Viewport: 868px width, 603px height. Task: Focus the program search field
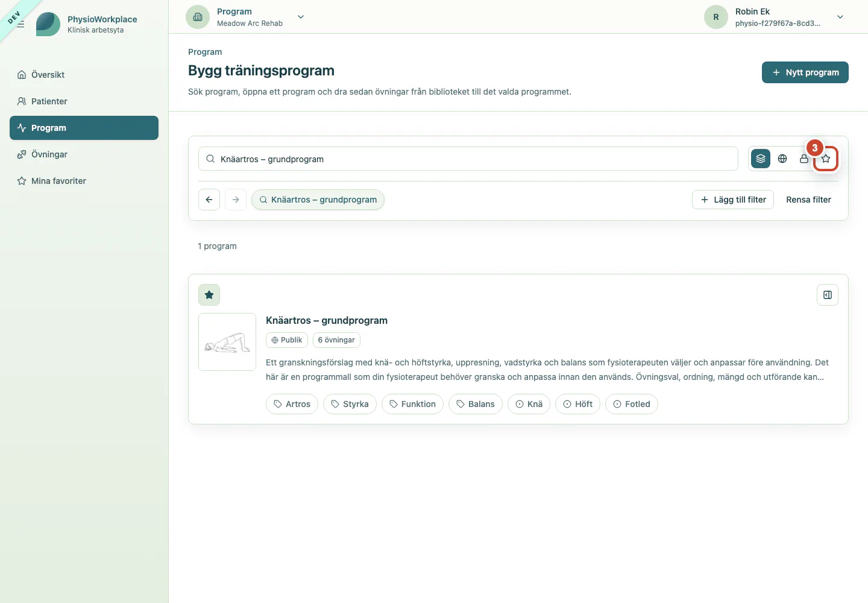pyautogui.click(x=468, y=159)
